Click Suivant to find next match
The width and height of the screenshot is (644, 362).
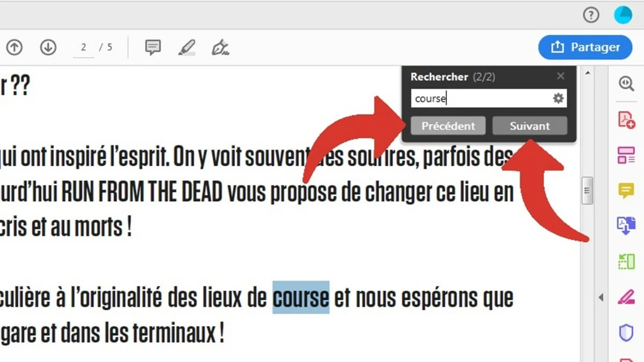coord(530,126)
